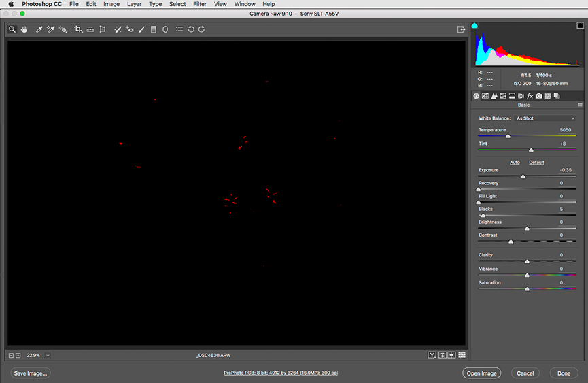Toggle full screen mode icon
The width and height of the screenshot is (588, 383).
462,29
